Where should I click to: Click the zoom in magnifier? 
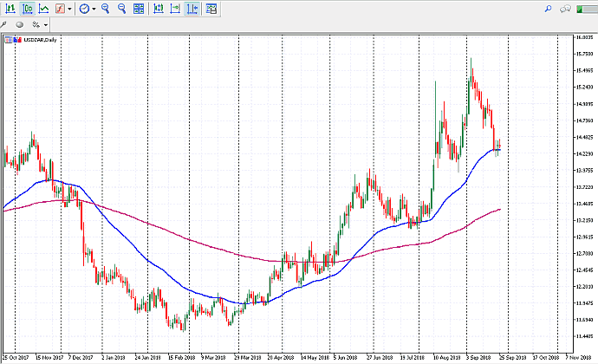(106, 9)
